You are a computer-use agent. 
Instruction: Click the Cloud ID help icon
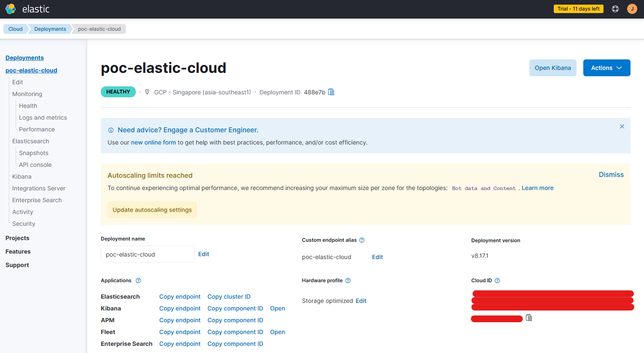tap(497, 281)
